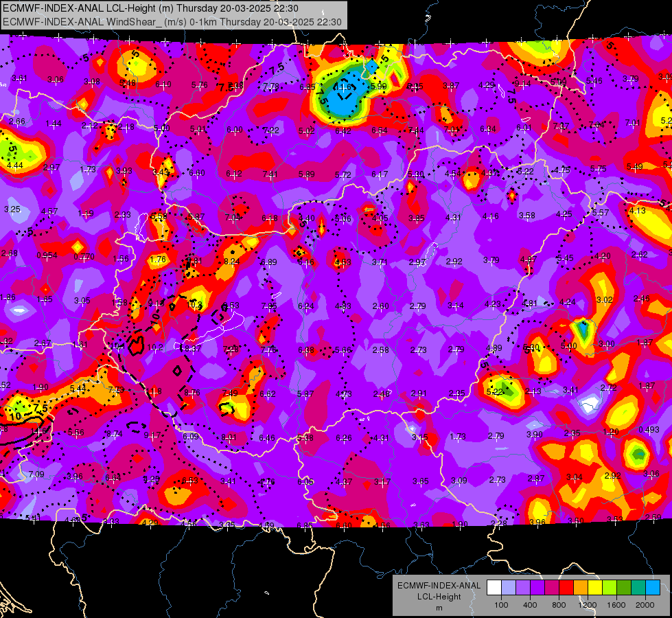Click the legend label 2000

pyautogui.click(x=645, y=605)
